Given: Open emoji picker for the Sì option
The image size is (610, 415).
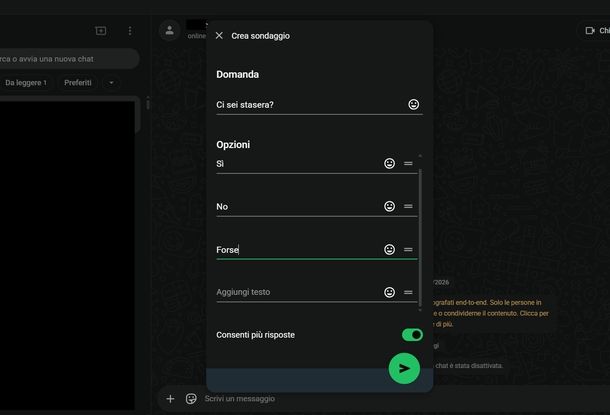Looking at the screenshot, I should click(389, 163).
